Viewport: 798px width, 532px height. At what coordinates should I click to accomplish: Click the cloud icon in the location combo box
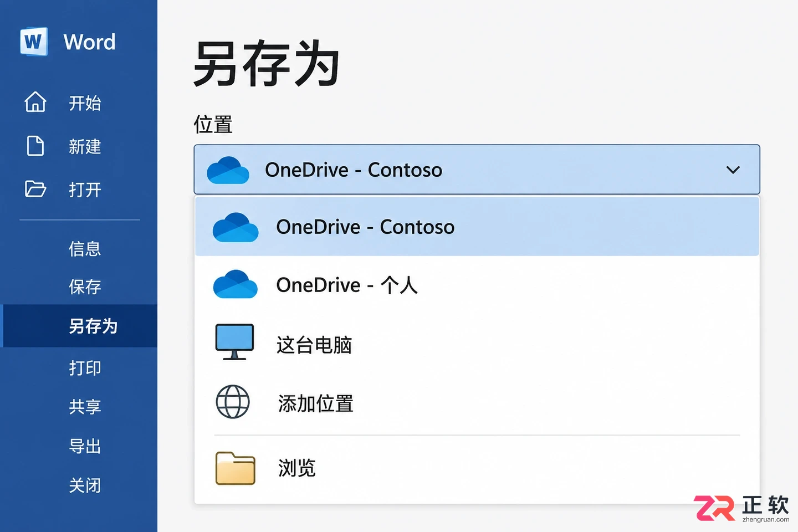click(228, 170)
